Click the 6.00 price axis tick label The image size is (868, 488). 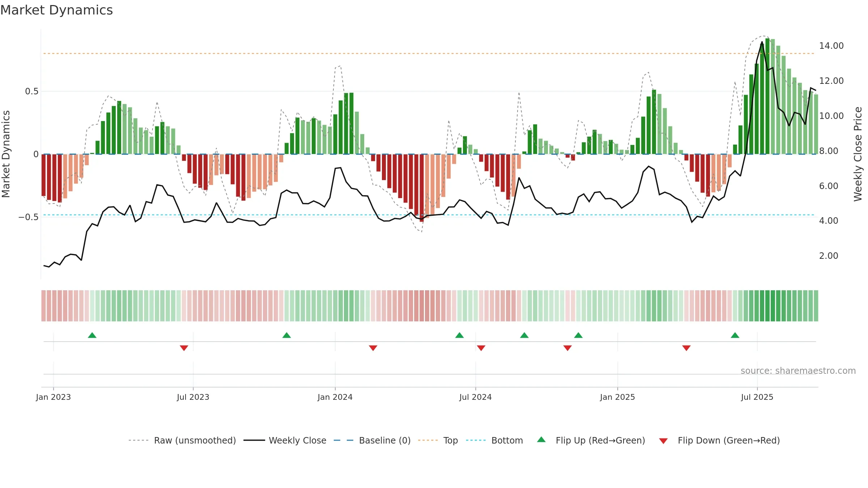point(829,186)
